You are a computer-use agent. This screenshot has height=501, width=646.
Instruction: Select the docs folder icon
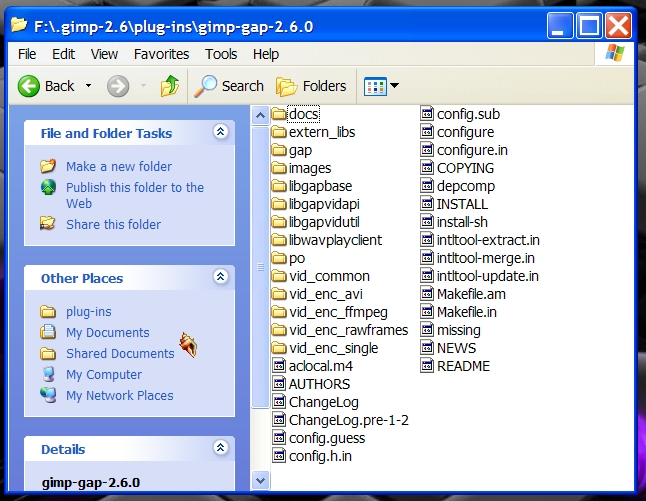coord(279,114)
